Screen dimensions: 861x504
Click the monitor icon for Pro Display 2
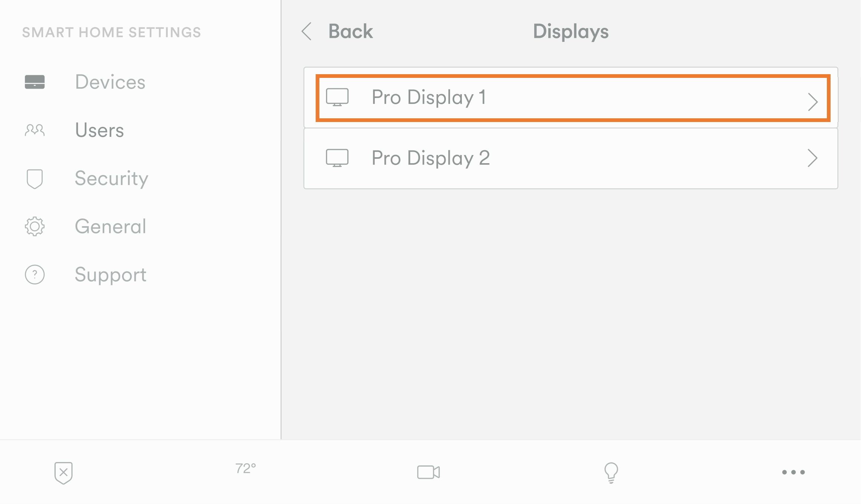click(x=337, y=158)
